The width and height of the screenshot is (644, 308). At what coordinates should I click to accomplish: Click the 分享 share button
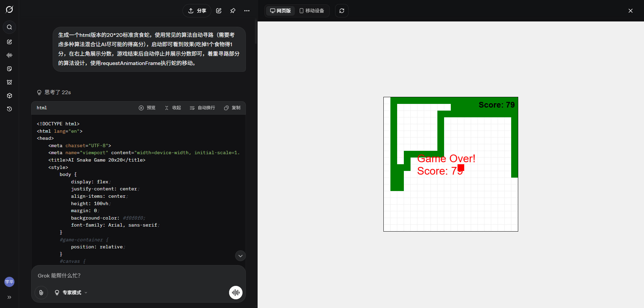click(x=197, y=11)
